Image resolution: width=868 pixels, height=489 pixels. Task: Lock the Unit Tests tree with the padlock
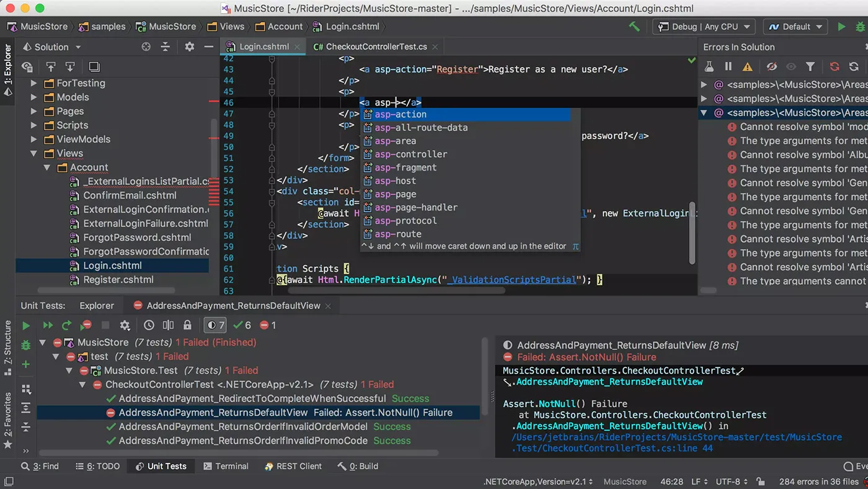187,325
